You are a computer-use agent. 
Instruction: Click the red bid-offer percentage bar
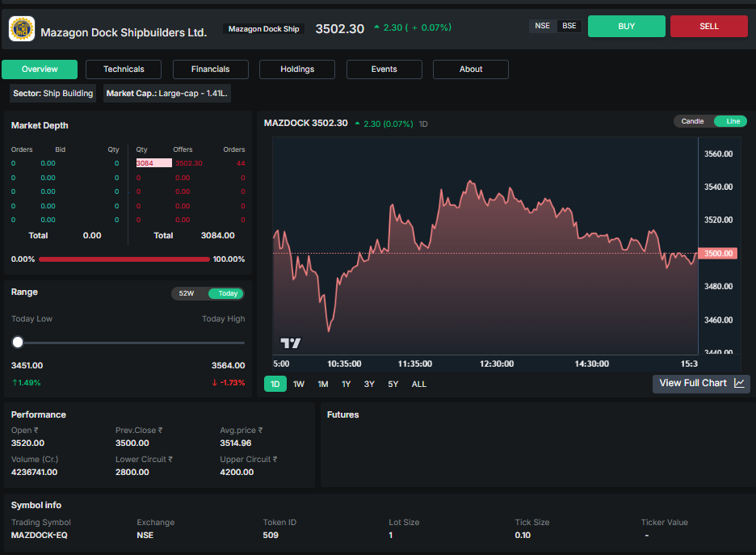pos(124,259)
